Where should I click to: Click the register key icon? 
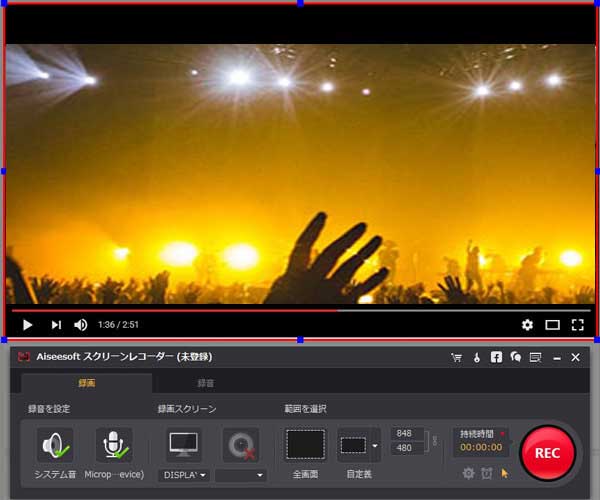476,358
